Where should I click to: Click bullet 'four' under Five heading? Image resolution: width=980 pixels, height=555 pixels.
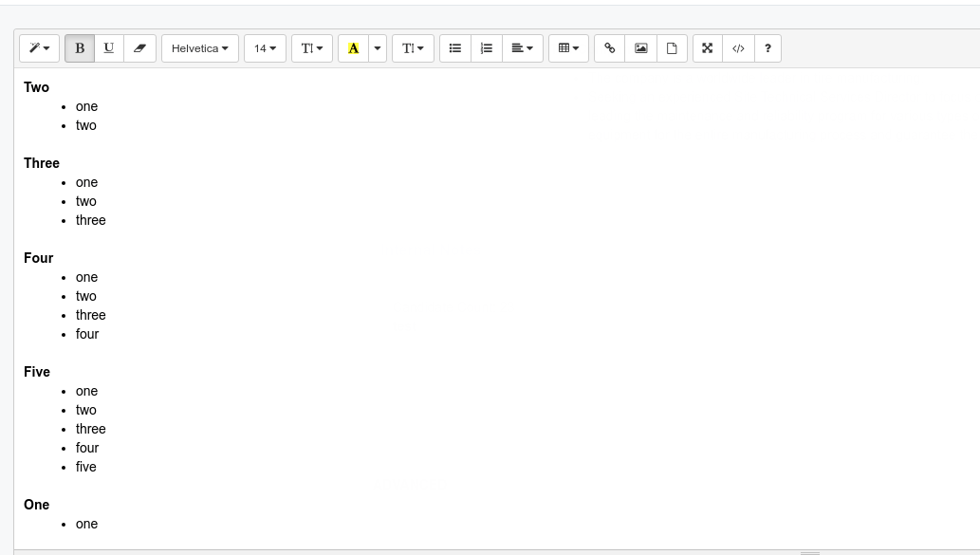pos(87,448)
